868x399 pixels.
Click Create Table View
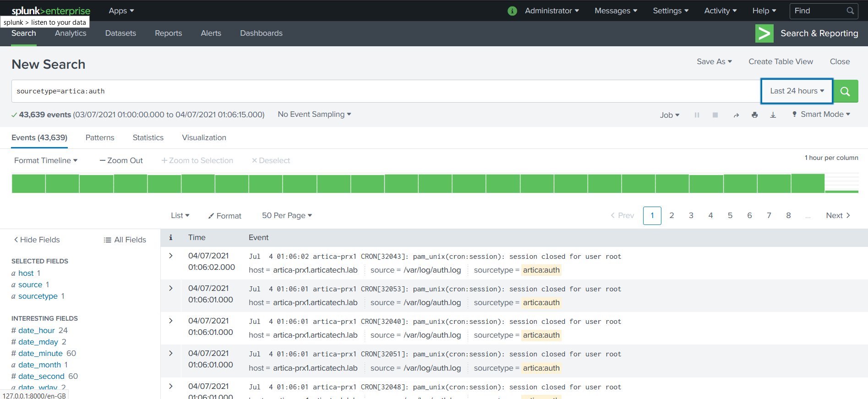coord(781,61)
